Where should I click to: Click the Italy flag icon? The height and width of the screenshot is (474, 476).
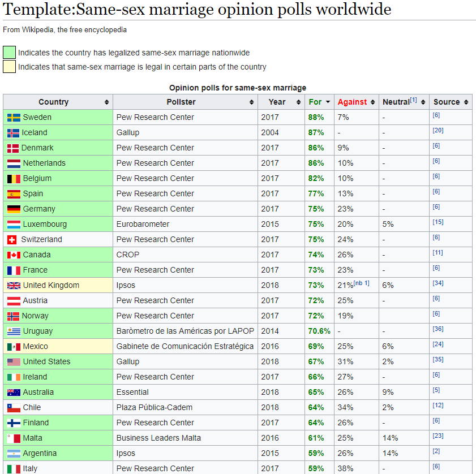click(x=13, y=468)
